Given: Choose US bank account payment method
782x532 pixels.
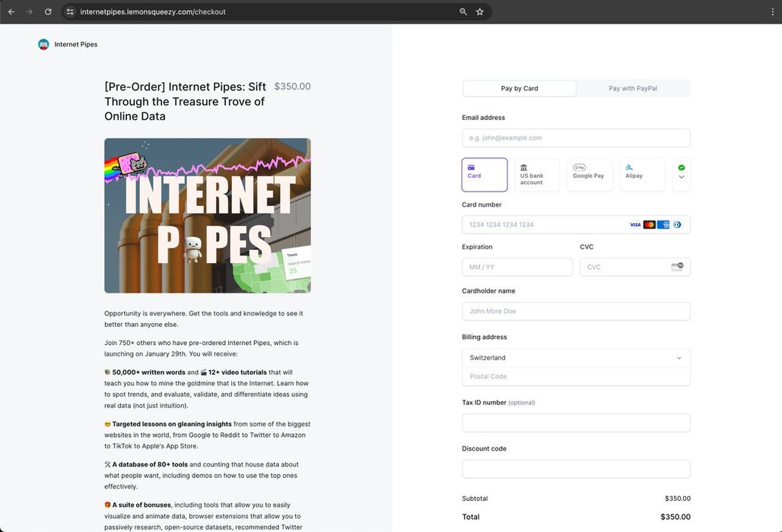Looking at the screenshot, I should click(x=536, y=175).
